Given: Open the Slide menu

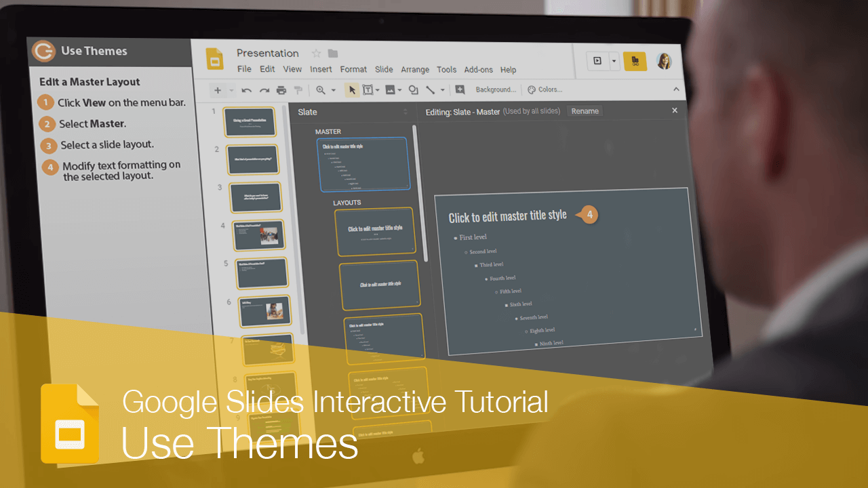Looking at the screenshot, I should pyautogui.click(x=384, y=70).
